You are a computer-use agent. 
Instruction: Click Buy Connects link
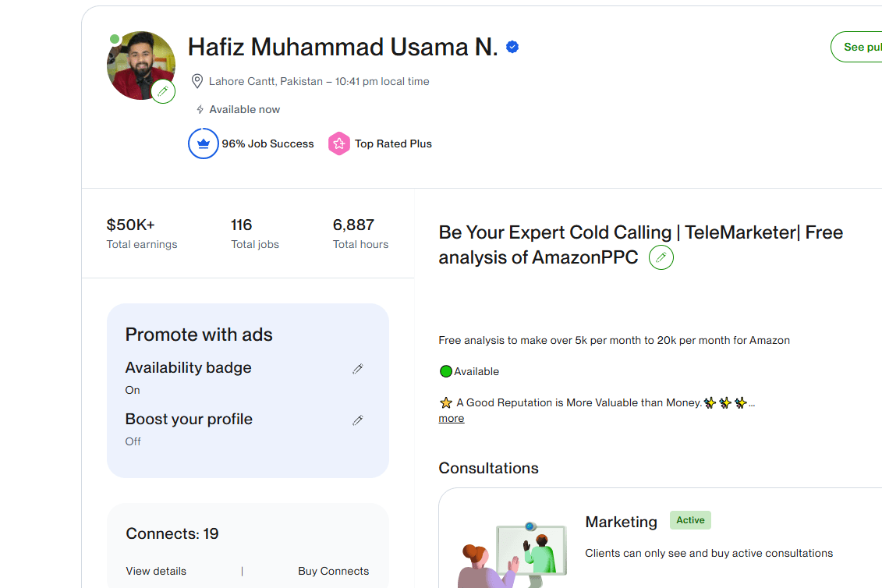334,571
